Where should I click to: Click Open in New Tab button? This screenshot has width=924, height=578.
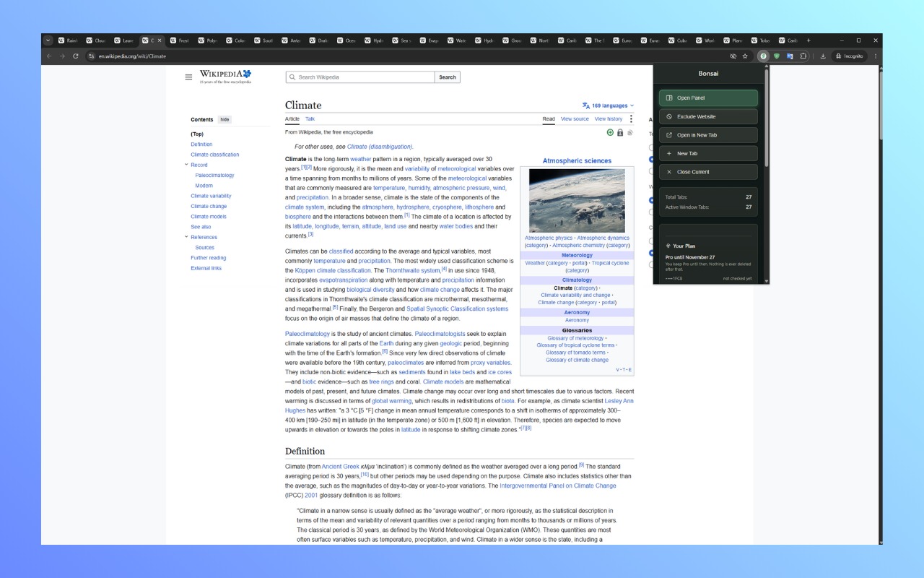(708, 135)
